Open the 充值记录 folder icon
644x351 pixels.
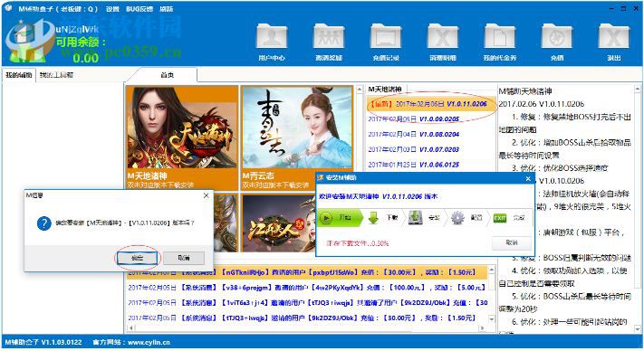[x=386, y=36]
